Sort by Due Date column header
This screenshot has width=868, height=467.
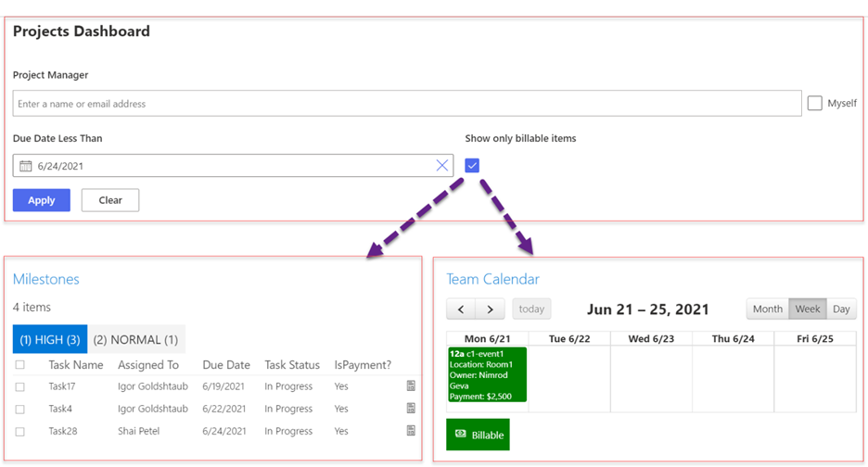point(226,365)
